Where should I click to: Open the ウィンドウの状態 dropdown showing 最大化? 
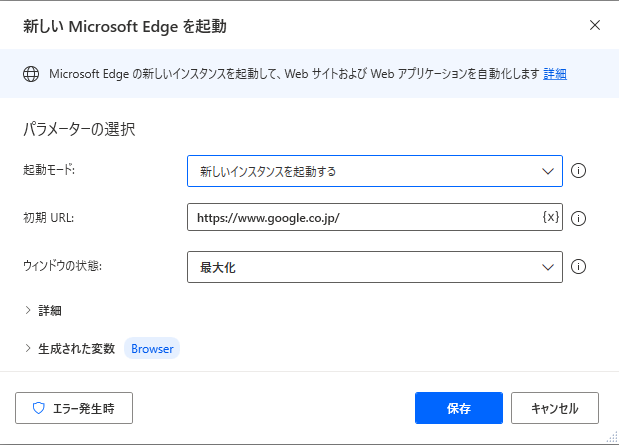pos(375,267)
